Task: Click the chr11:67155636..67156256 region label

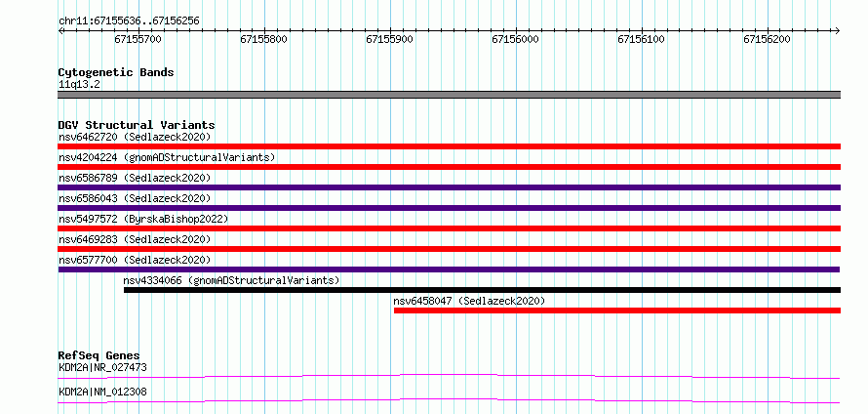Action: 129,21
